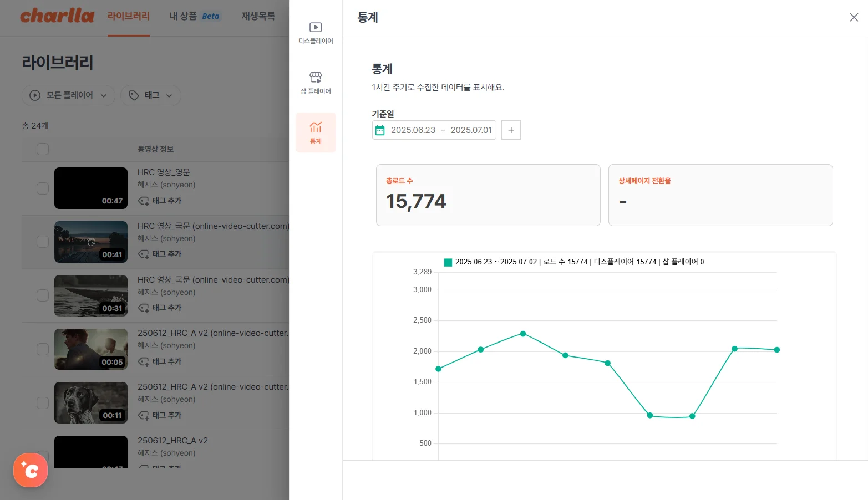Open the 태그 filter dropdown
868x500 pixels.
pos(151,95)
